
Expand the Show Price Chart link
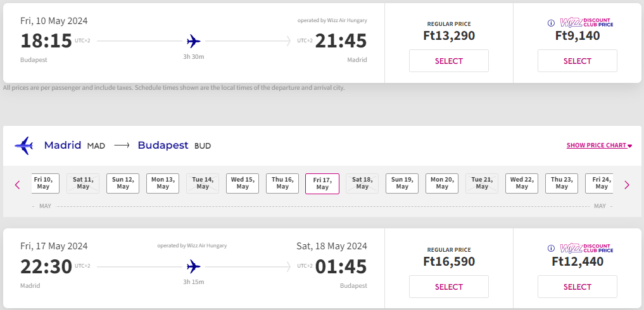599,146
